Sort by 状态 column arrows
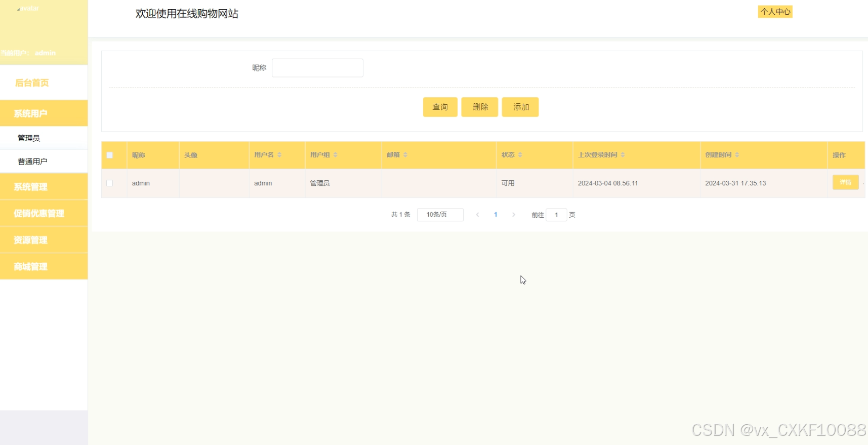The width and height of the screenshot is (868, 445). (x=520, y=155)
